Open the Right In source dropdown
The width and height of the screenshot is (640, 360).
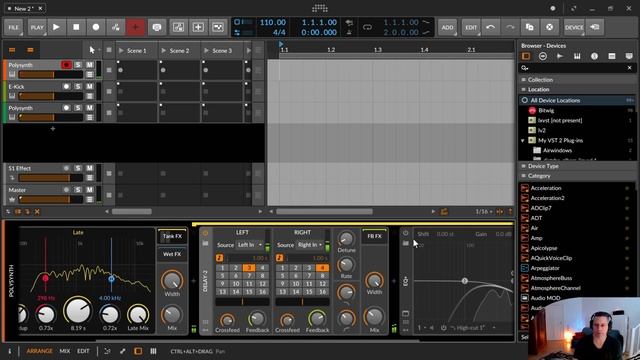coord(310,245)
